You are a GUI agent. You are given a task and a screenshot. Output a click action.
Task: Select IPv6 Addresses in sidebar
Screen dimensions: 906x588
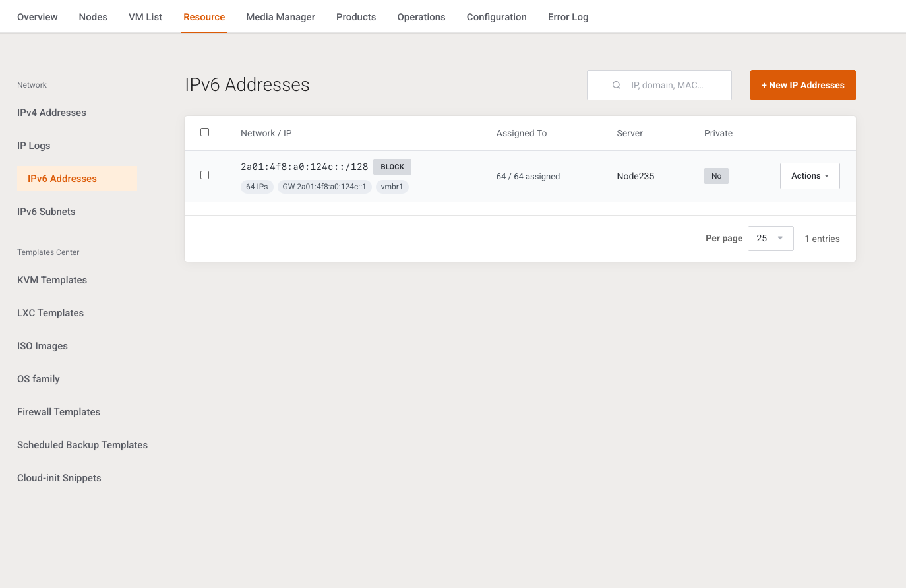pyautogui.click(x=77, y=179)
